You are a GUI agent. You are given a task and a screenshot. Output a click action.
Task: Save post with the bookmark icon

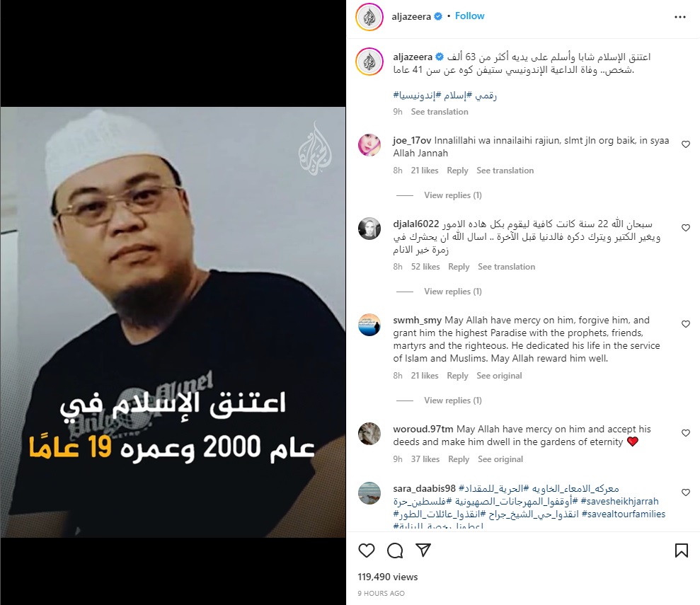[x=682, y=551]
